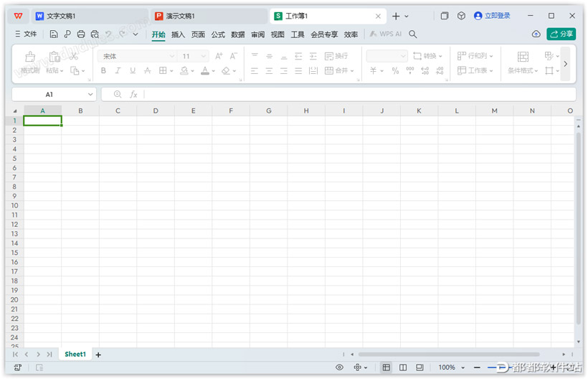This screenshot has width=588, height=379.
Task: Click the Cut scissors icon
Action: [74, 56]
